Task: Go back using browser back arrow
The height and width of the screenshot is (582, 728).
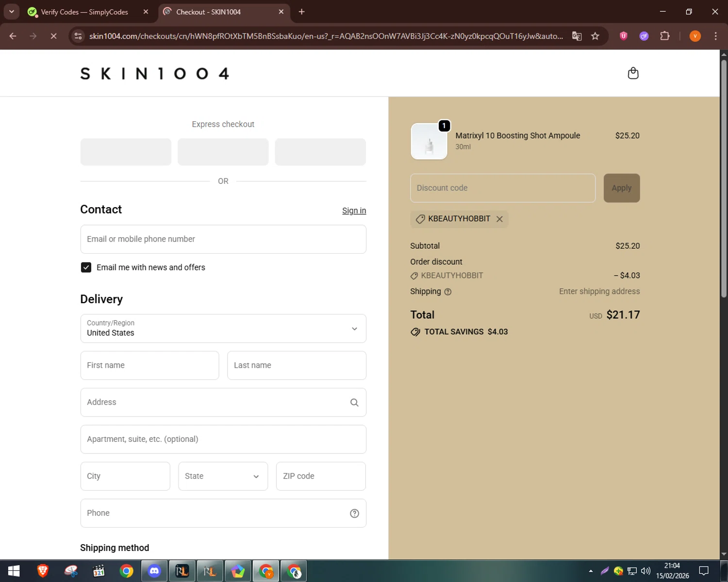Action: (13, 36)
